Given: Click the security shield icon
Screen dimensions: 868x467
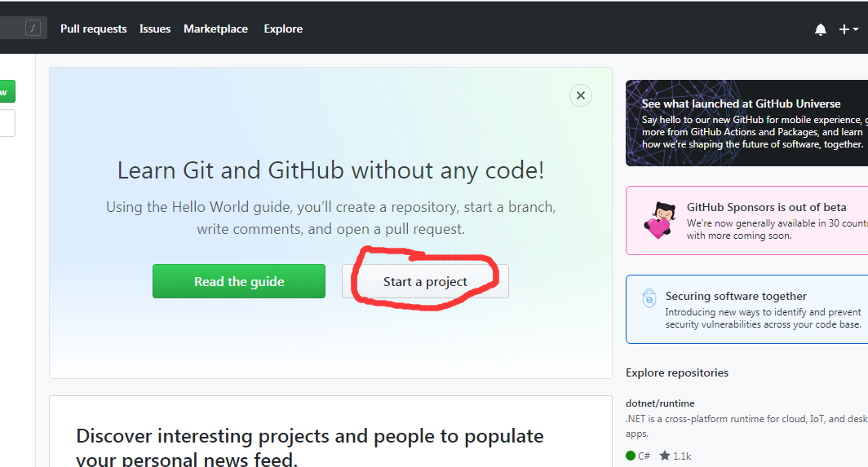Looking at the screenshot, I should (649, 297).
